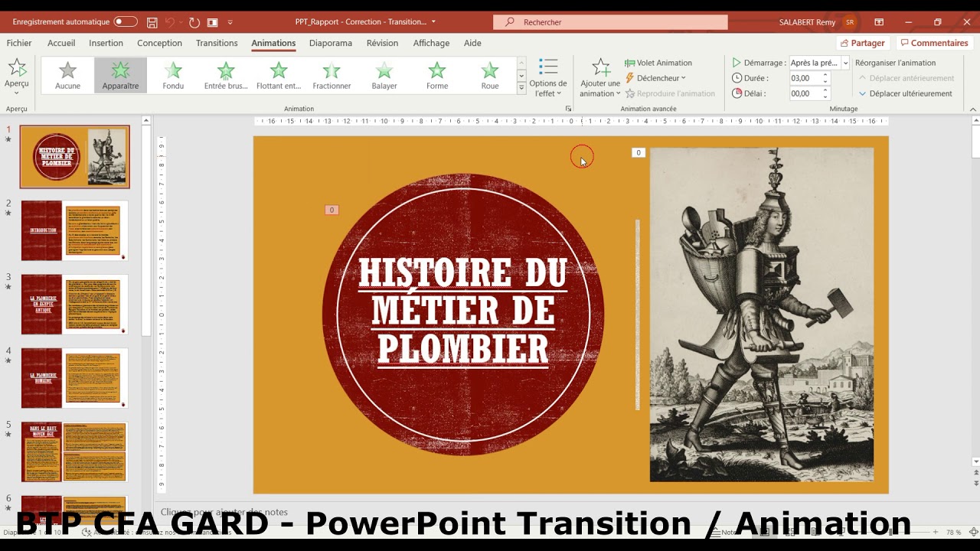Image resolution: width=980 pixels, height=551 pixels.
Task: Switch to the Insertion tab
Action: [106, 43]
